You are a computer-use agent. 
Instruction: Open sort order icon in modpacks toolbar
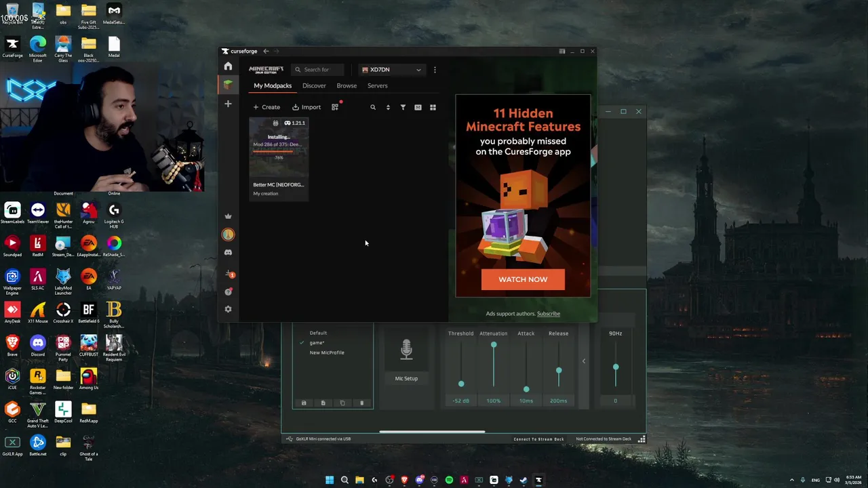pyautogui.click(x=388, y=107)
